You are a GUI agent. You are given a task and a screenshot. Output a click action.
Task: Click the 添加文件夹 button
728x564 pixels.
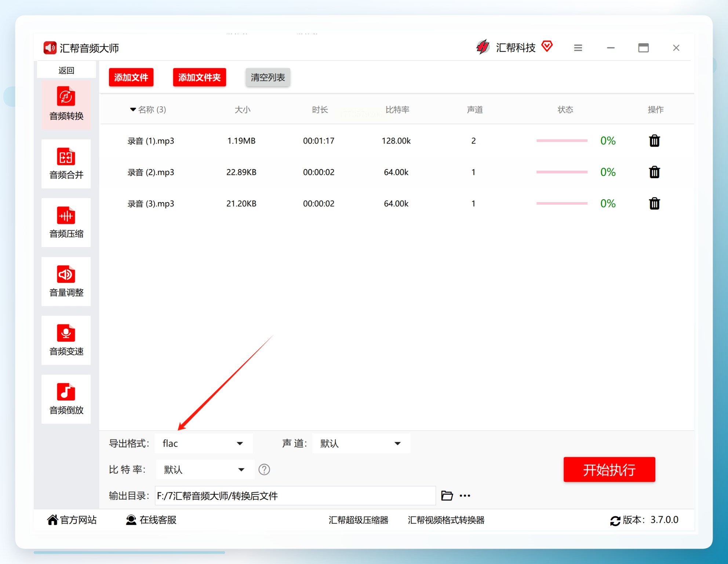coord(199,77)
